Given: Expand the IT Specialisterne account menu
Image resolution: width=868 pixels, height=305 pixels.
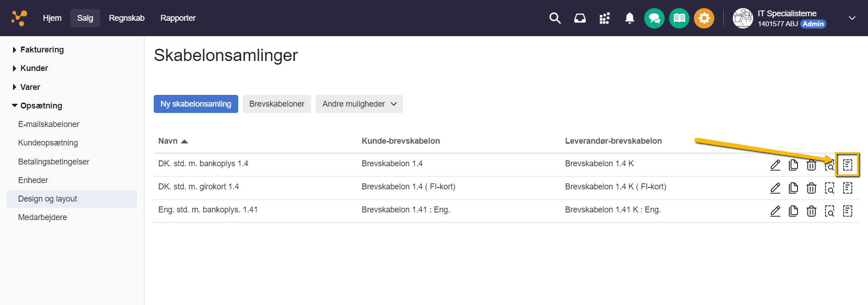Looking at the screenshot, I should tap(852, 18).
